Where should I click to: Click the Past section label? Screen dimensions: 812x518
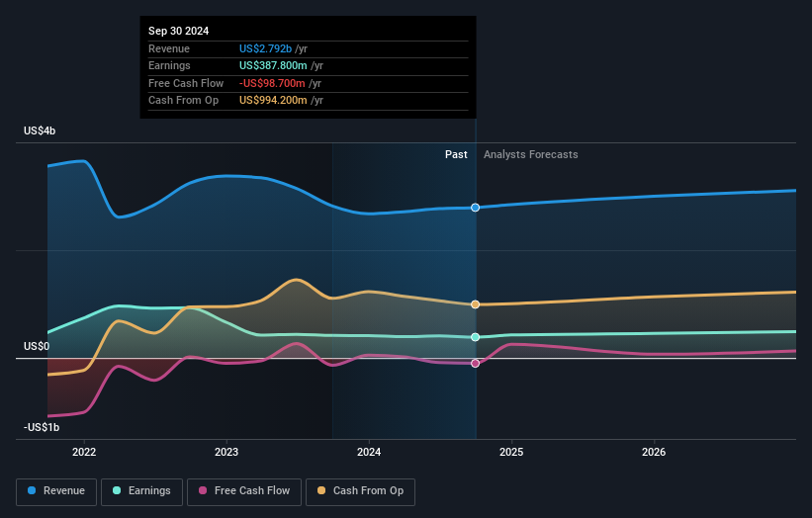[456, 154]
